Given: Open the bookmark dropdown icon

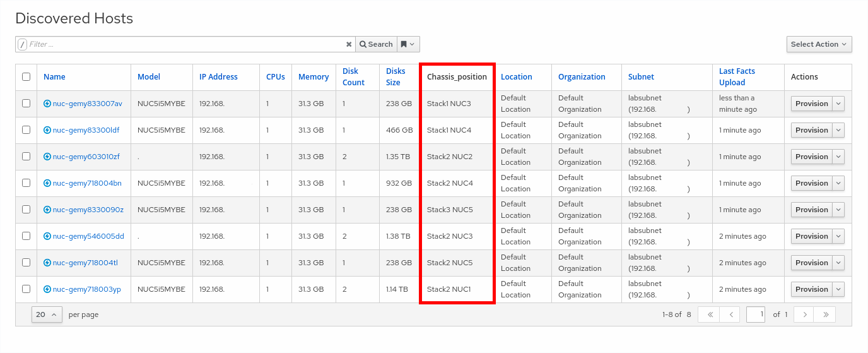Looking at the screenshot, I should (408, 44).
